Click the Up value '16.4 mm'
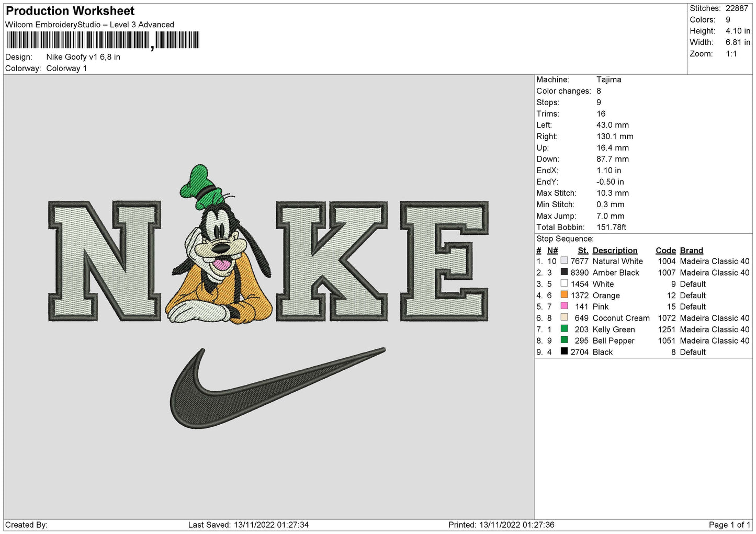756x534 pixels. [x=613, y=148]
